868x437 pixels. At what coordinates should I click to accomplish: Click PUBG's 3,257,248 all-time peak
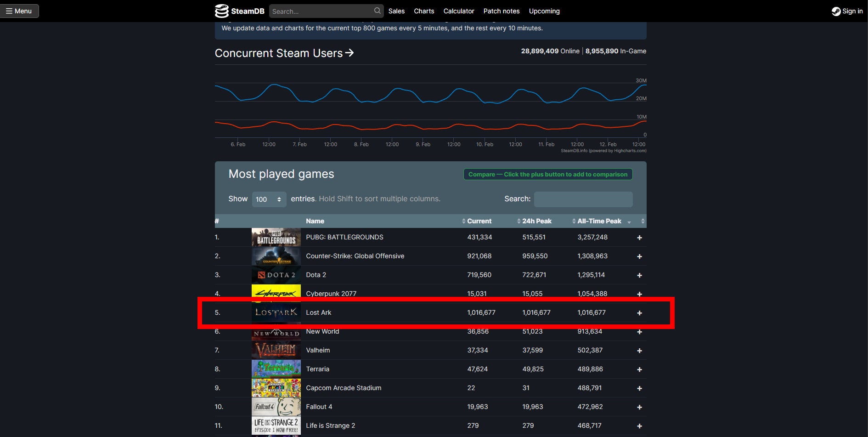592,237
